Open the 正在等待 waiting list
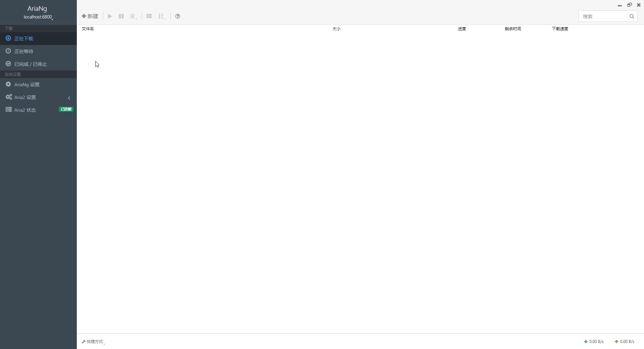 (38, 51)
